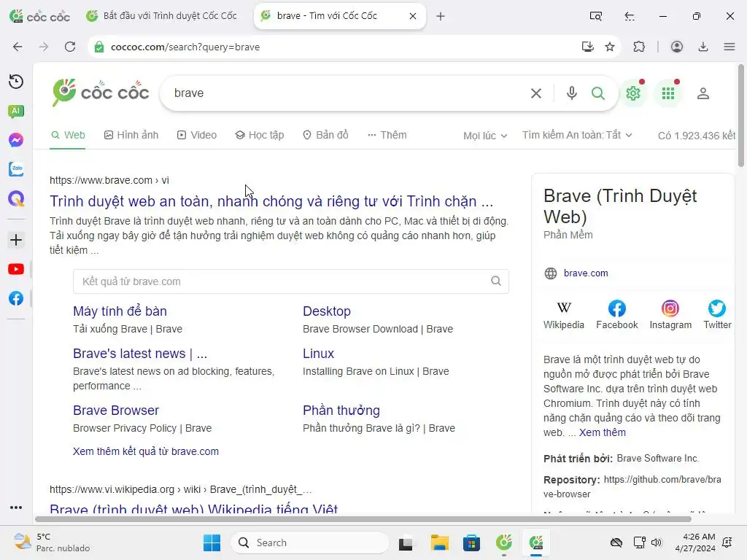This screenshot has width=747, height=560.
Task: Switch to Bắt đầu với Trình duyệt tab
Action: (162, 16)
